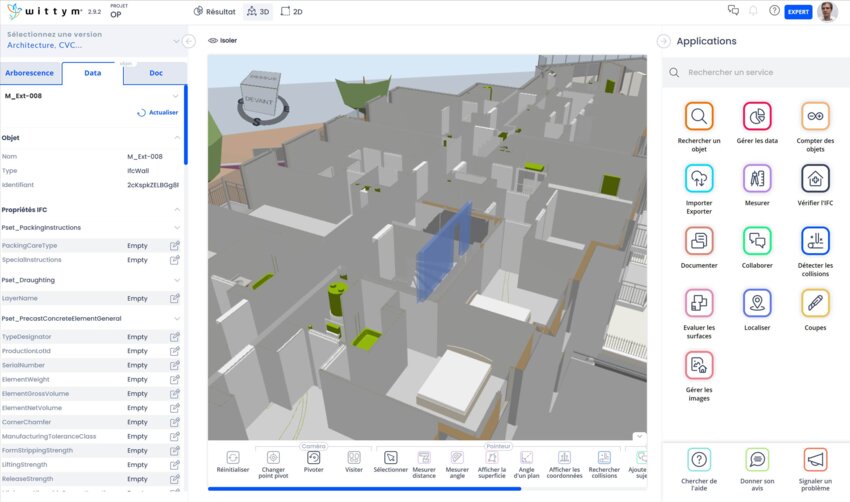Open the version selection dropdown
850x502 pixels.
tap(177, 41)
